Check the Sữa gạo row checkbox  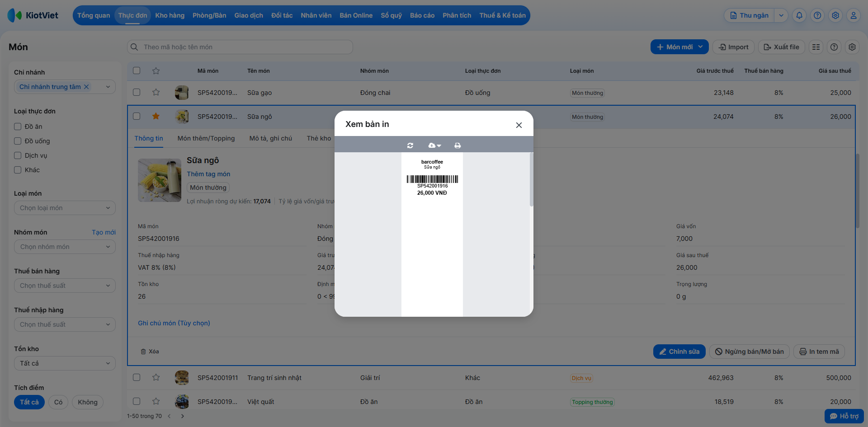(137, 92)
